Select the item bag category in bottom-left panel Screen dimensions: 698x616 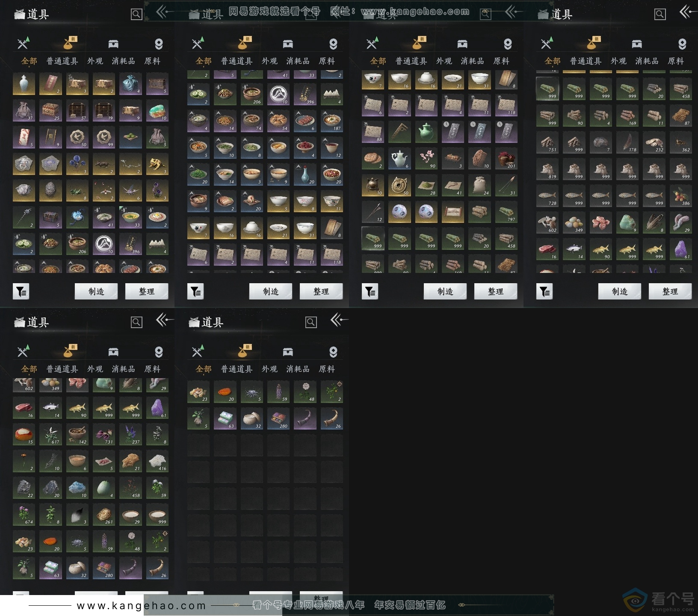click(x=69, y=351)
